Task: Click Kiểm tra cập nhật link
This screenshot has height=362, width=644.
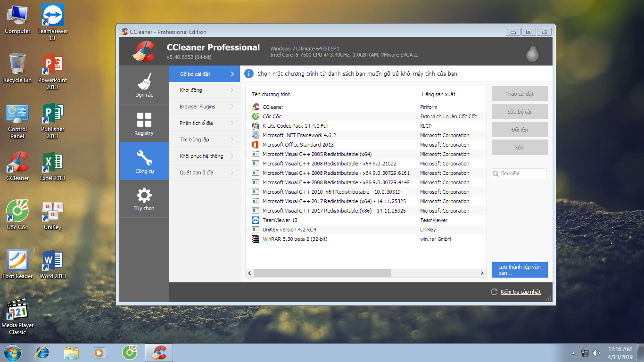Action: 520,292
